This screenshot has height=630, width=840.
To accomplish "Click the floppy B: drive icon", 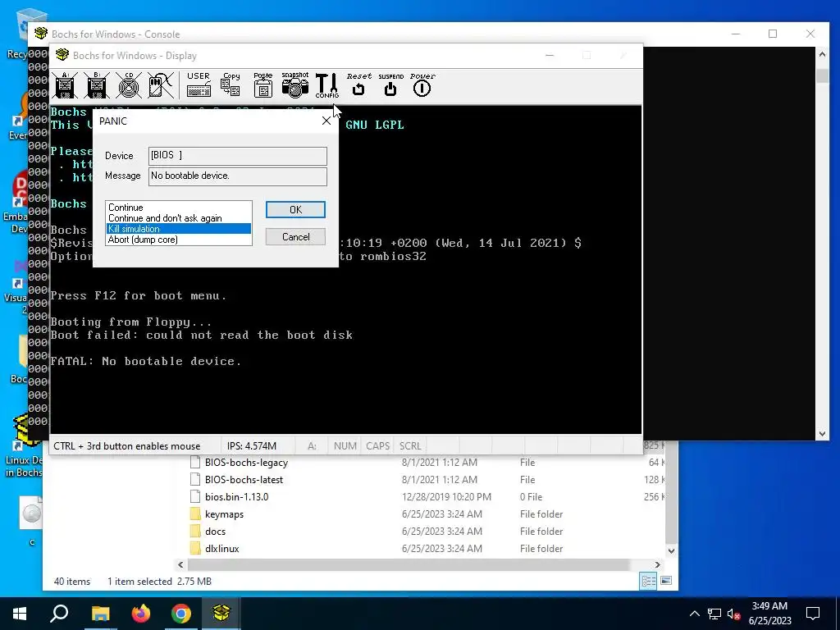I will (97, 85).
